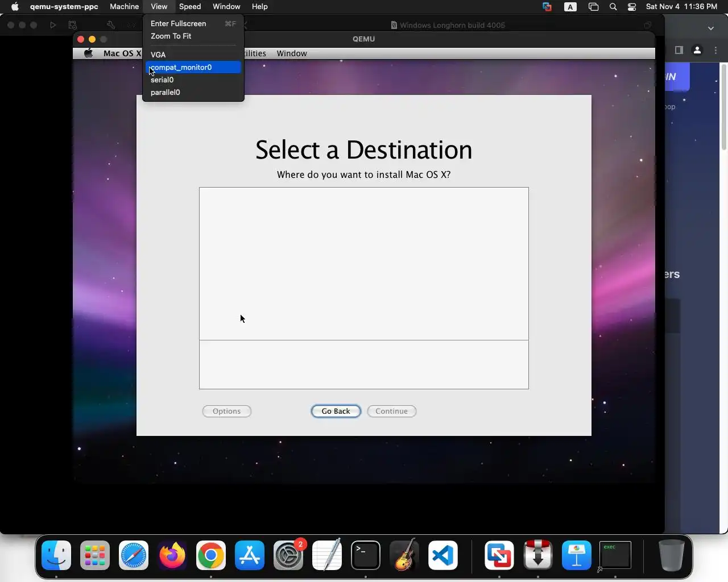Select compat_monitor0 in View menu
Viewport: 728px width, 582px height.
(x=193, y=67)
